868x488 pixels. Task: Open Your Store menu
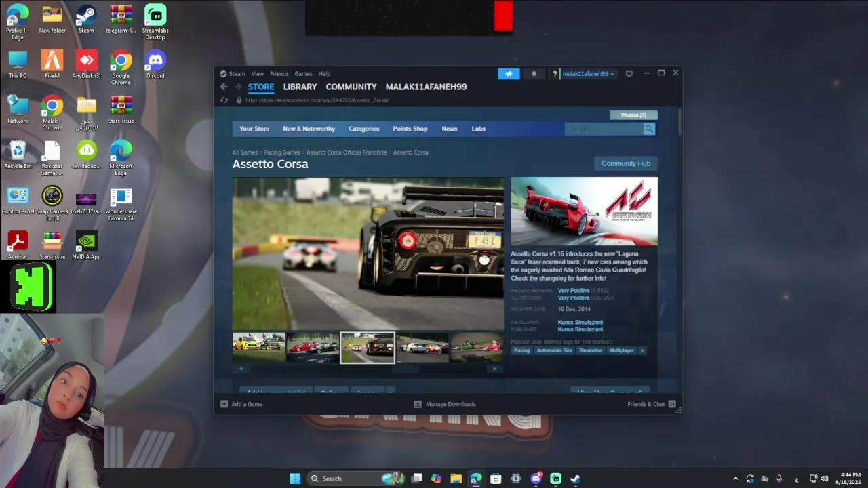coord(254,129)
